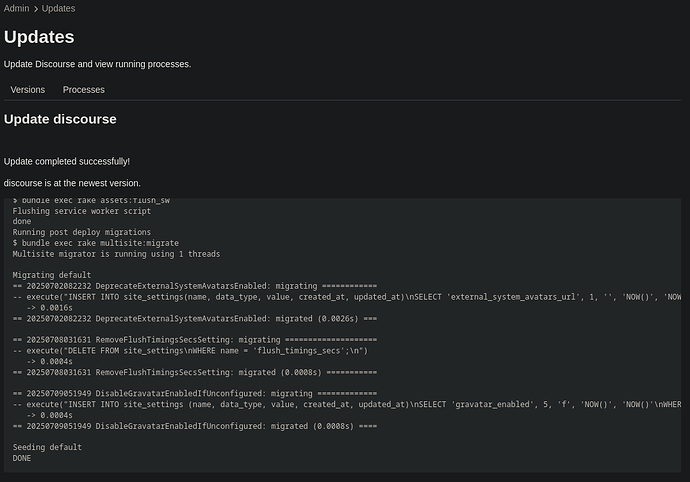Select 'Running post deploy migrations' log line
The height and width of the screenshot is (482, 690).
click(81, 232)
